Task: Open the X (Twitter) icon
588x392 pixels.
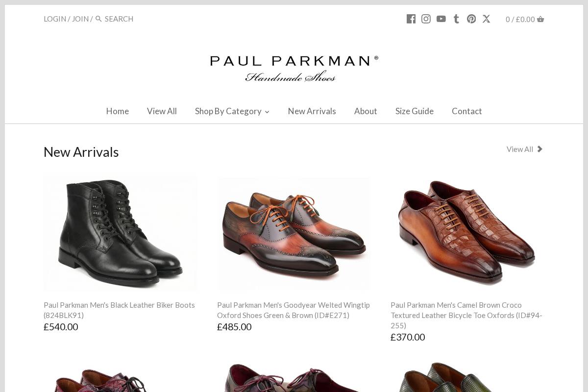Action: 486,19
